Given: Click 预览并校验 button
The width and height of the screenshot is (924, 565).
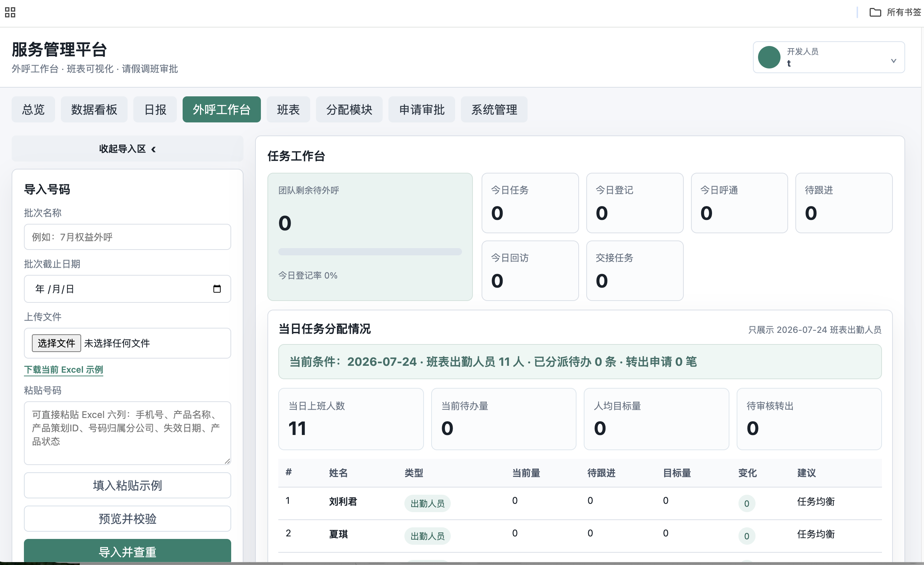Looking at the screenshot, I should 128,519.
